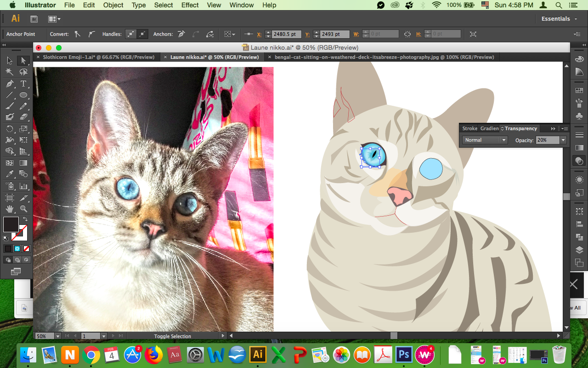Open the Object menu
588x368 pixels.
pos(113,5)
